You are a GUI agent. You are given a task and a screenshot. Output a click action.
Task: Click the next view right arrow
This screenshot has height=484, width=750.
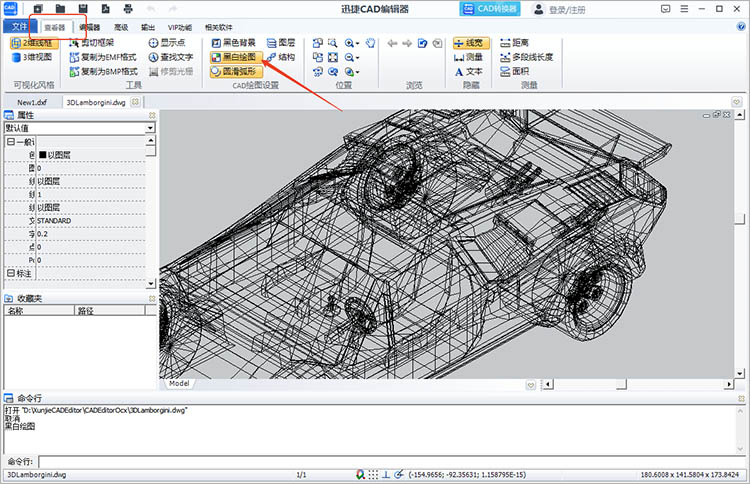(407, 44)
